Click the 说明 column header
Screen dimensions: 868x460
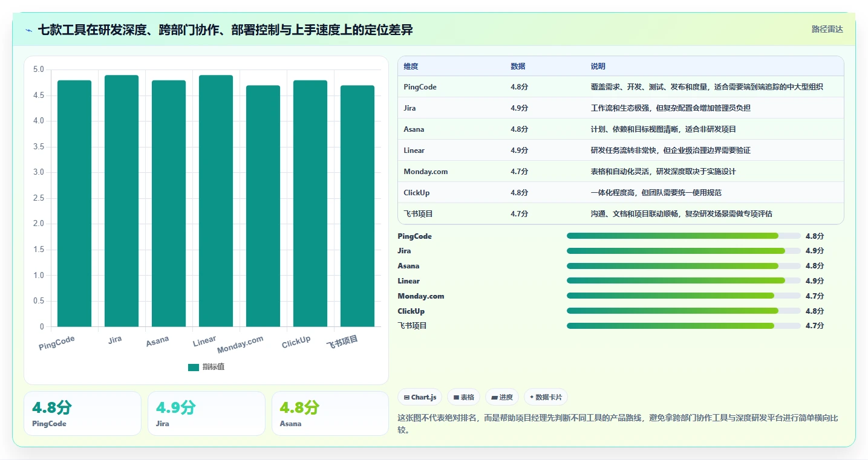[x=598, y=66]
